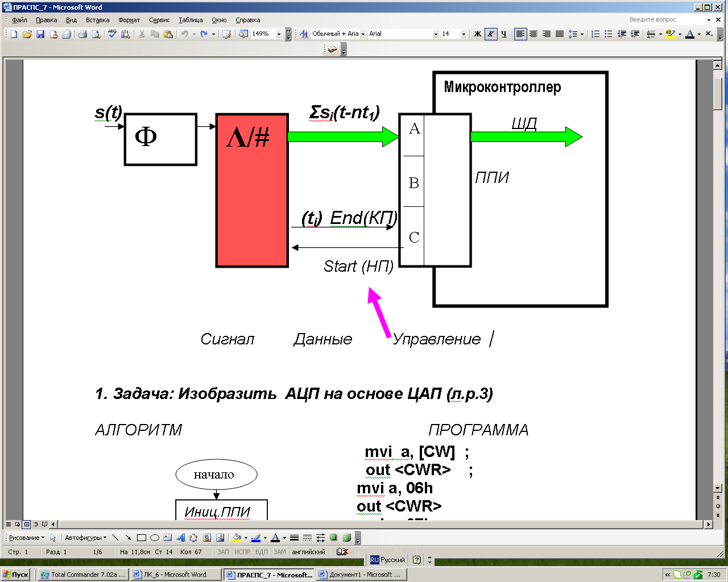Screen dimensions: 728x582
Task: Toggle ЗАП macro recording in the status bar
Action: pyautogui.click(x=223, y=552)
